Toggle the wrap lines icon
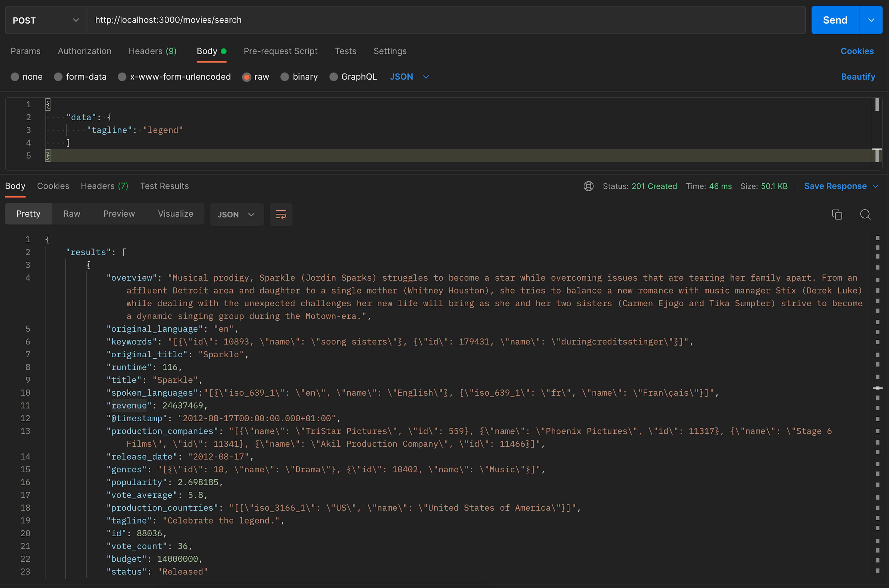This screenshot has height=588, width=889. click(x=281, y=215)
